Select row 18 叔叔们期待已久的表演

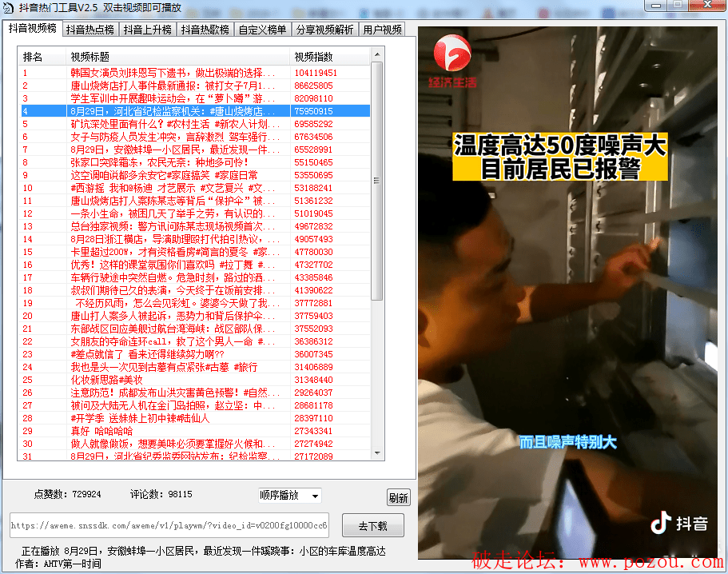click(x=196, y=289)
